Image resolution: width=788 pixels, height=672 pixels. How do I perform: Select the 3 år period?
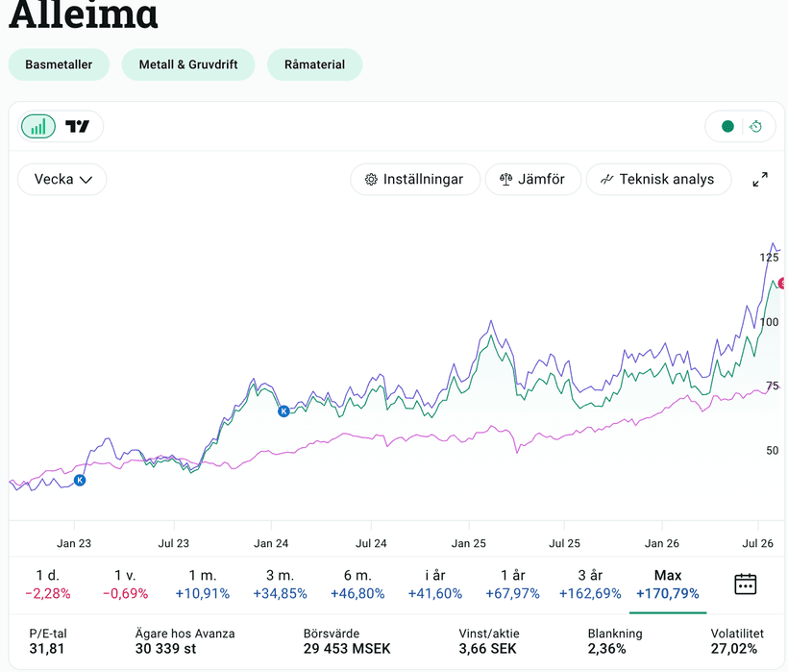(590, 585)
